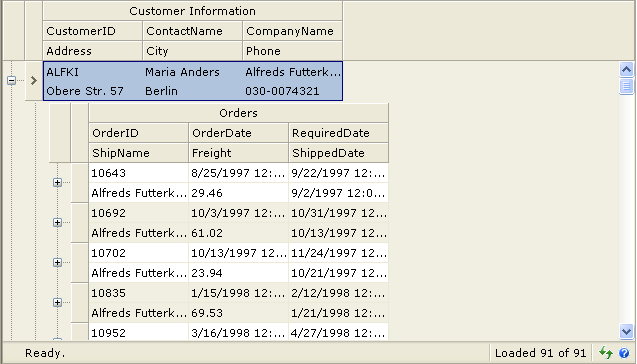Select the cell with freight 61.02
Screen dimensions: 637x364
click(238, 233)
